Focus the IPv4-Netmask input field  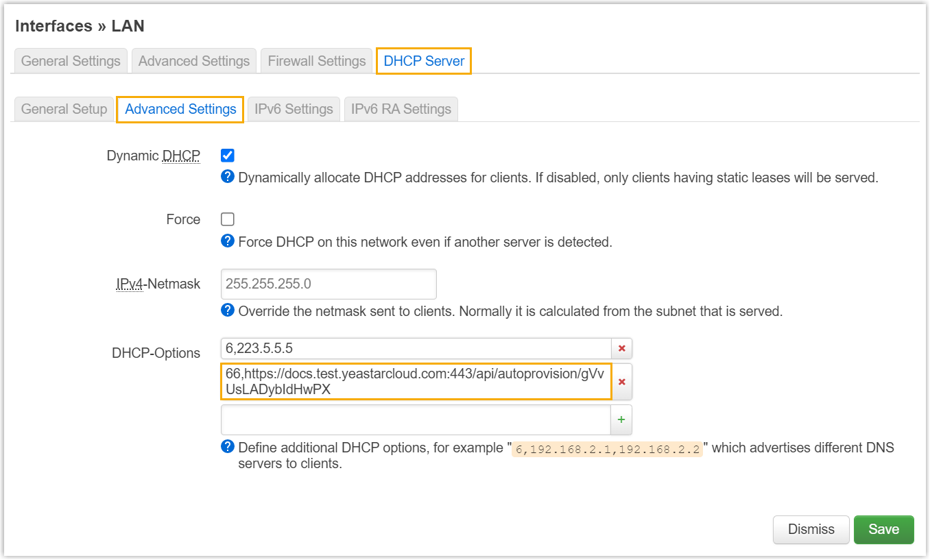pyautogui.click(x=329, y=284)
